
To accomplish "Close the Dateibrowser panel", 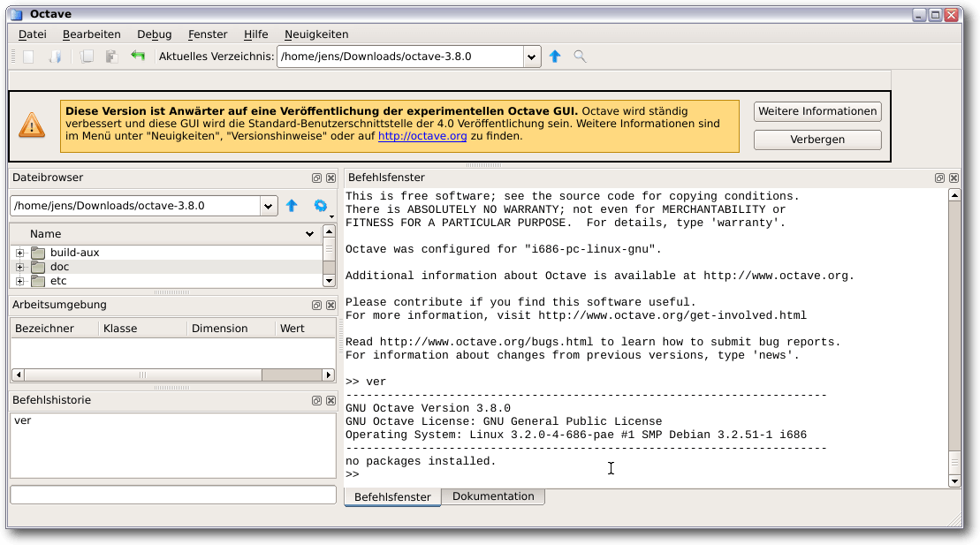I will click(x=331, y=178).
